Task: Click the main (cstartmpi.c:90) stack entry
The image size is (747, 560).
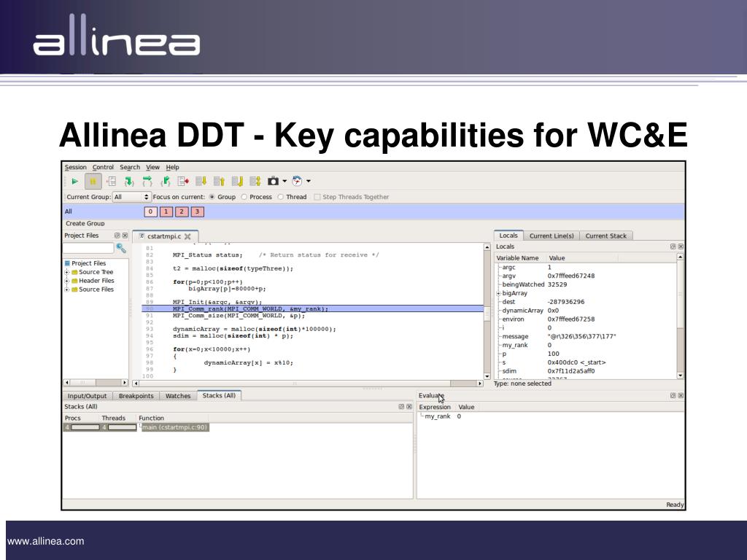Action: coord(174,427)
